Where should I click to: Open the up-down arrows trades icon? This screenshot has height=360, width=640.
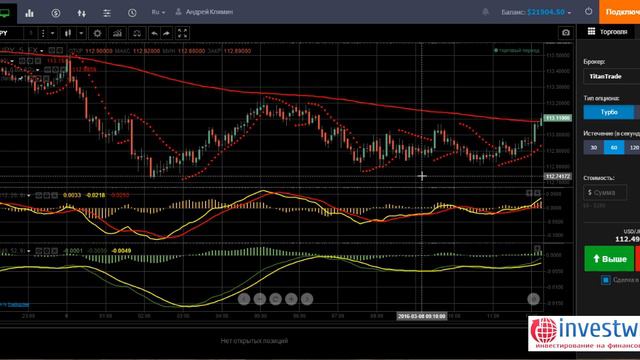tap(81, 13)
